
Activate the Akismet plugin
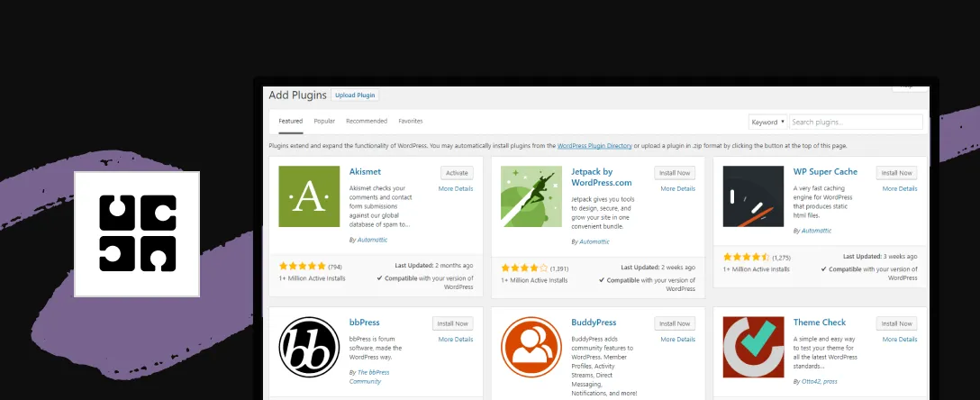(457, 173)
